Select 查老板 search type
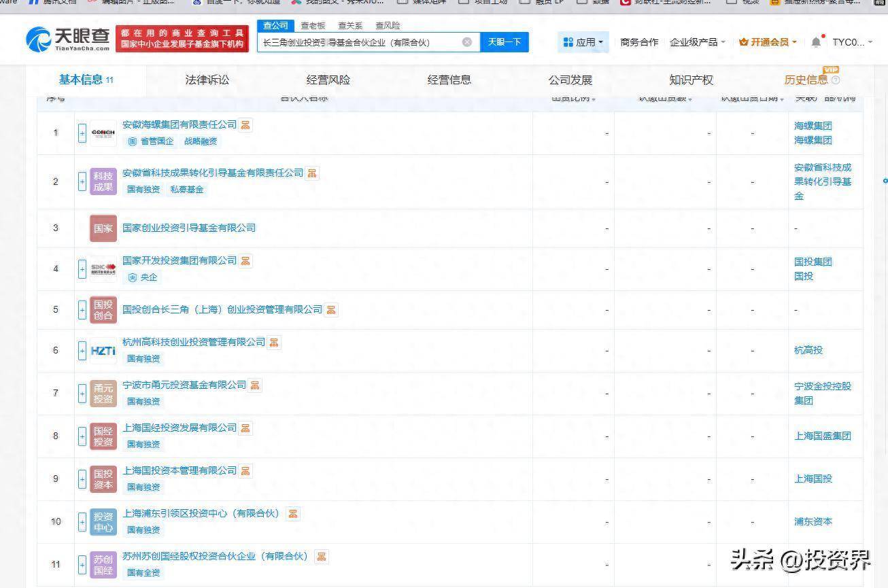888x588 pixels. 313,26
